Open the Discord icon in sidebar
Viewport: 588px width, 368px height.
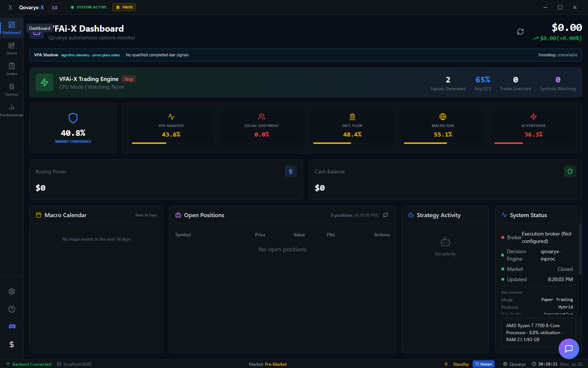12,327
